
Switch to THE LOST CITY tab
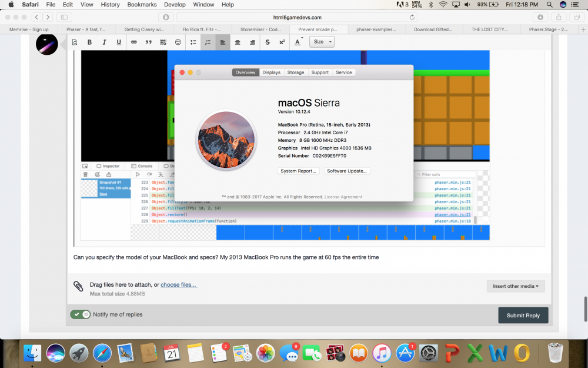pos(490,29)
